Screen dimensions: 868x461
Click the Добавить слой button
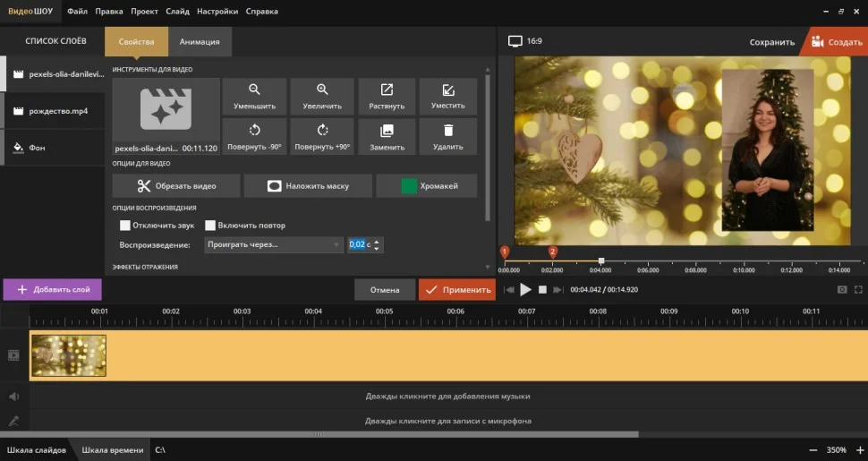tap(52, 290)
